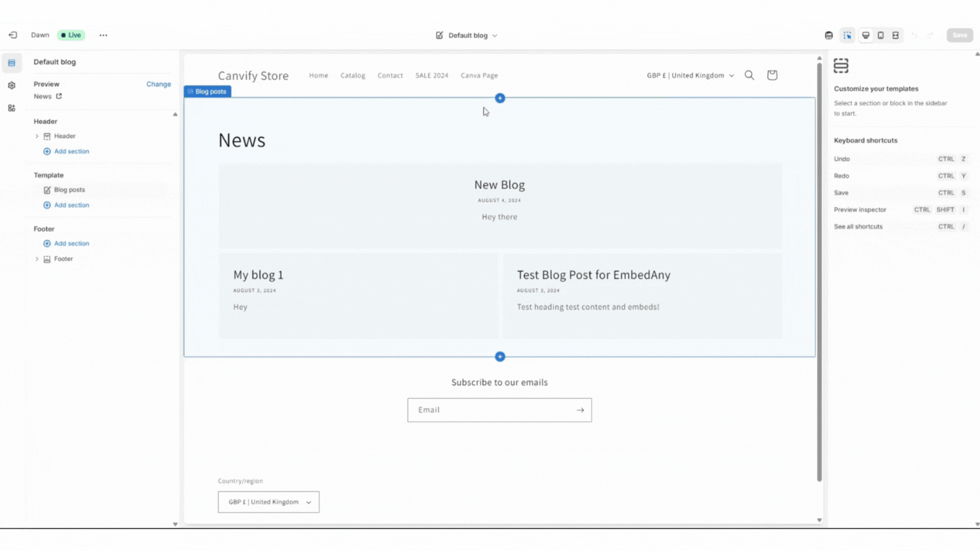980x551 pixels.
Task: Select Blog posts in Template list
Action: click(69, 190)
